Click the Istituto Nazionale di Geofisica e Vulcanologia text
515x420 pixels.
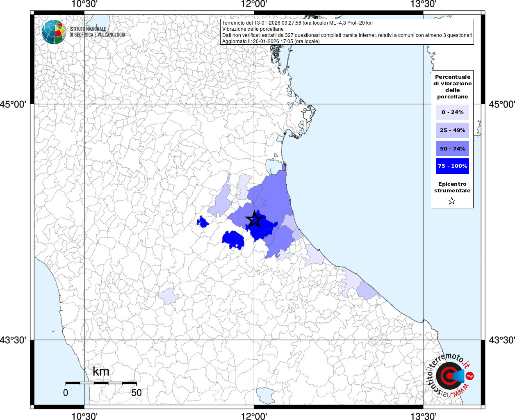pos(97,32)
